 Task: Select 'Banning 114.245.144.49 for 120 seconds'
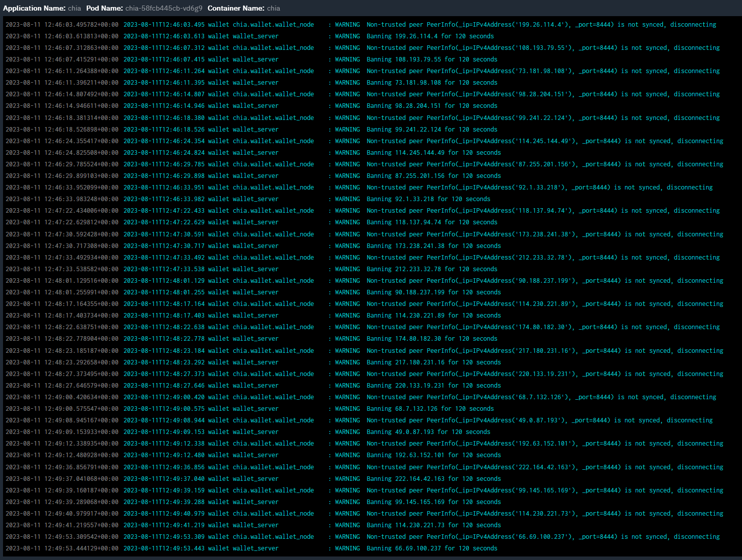pyautogui.click(x=434, y=153)
